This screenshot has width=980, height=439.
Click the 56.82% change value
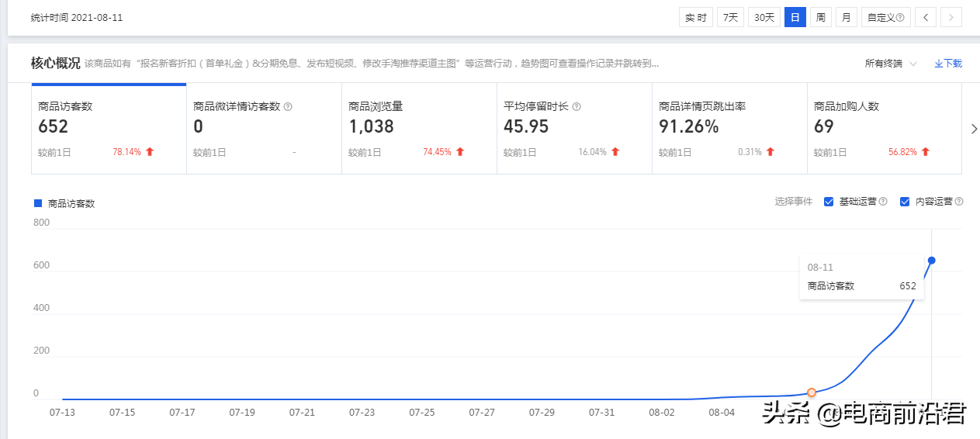(903, 152)
